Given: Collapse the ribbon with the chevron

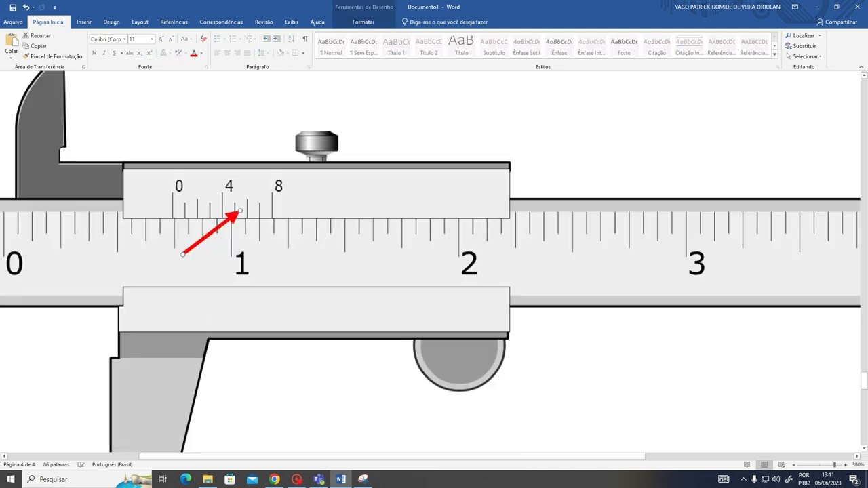Looking at the screenshot, I should pos(861,67).
